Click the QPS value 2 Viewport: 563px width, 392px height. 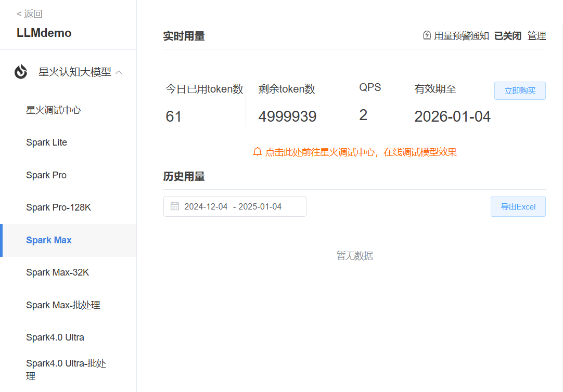[x=363, y=115]
